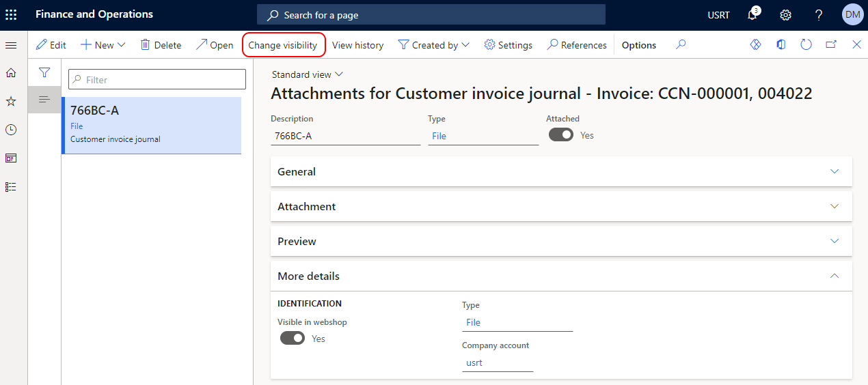
Task: Open Settings in the action pane
Action: [x=508, y=45]
